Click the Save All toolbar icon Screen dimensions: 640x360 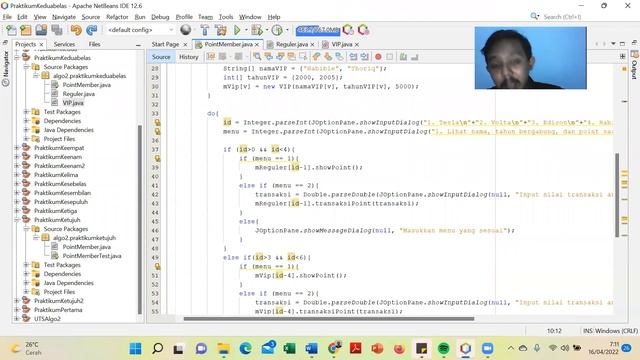pyautogui.click(x=57, y=30)
